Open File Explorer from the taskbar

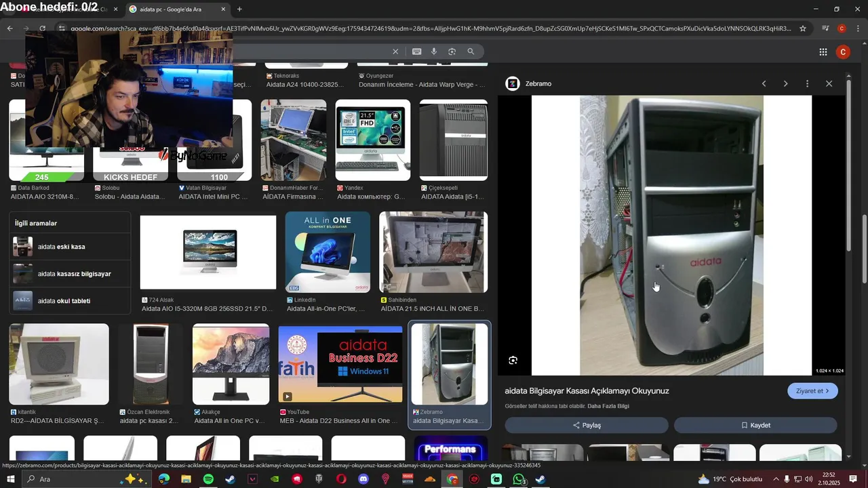[x=186, y=479]
